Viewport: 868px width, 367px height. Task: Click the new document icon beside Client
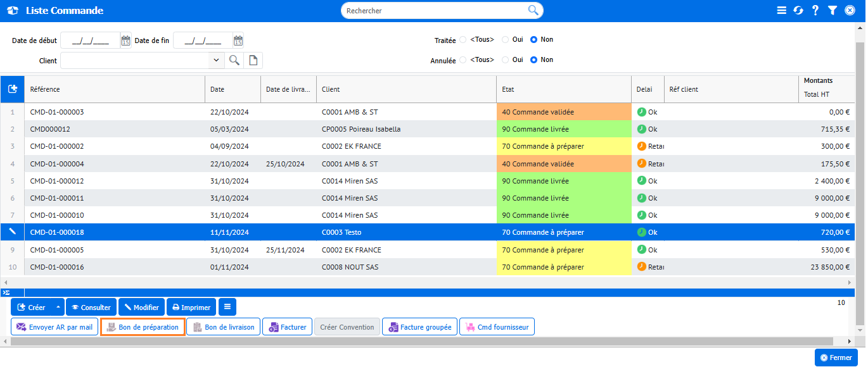253,60
